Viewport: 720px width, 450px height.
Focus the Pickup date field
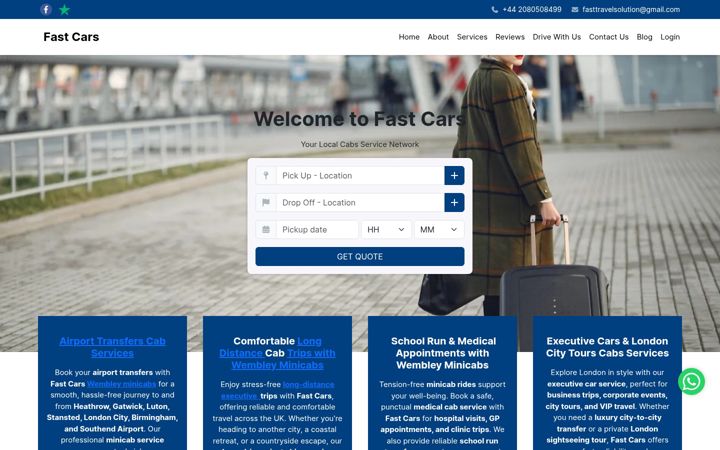(x=317, y=230)
